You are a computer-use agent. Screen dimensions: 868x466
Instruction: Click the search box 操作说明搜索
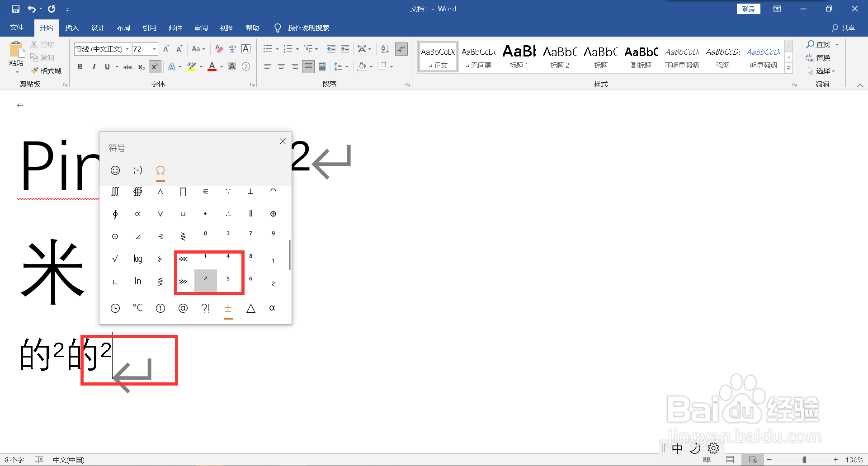pos(309,28)
